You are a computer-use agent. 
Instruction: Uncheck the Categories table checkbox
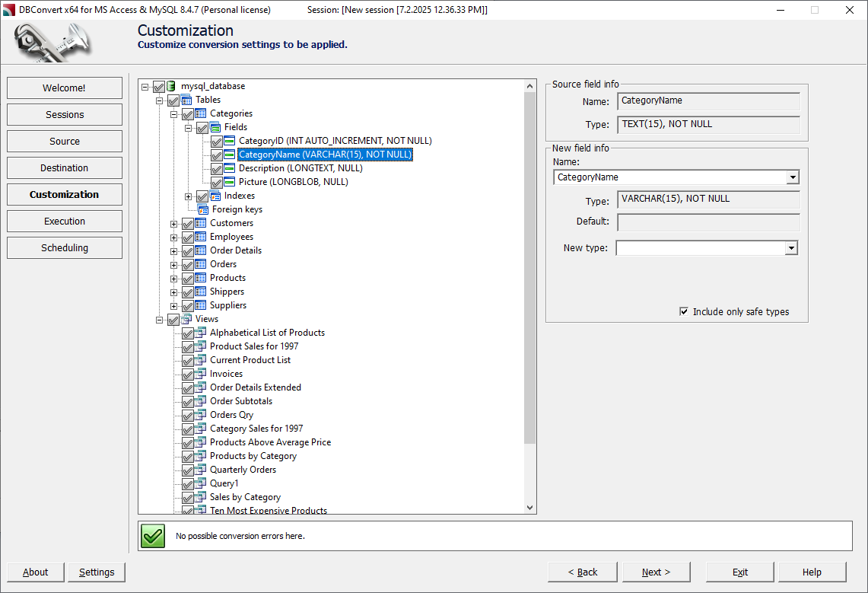(x=188, y=113)
